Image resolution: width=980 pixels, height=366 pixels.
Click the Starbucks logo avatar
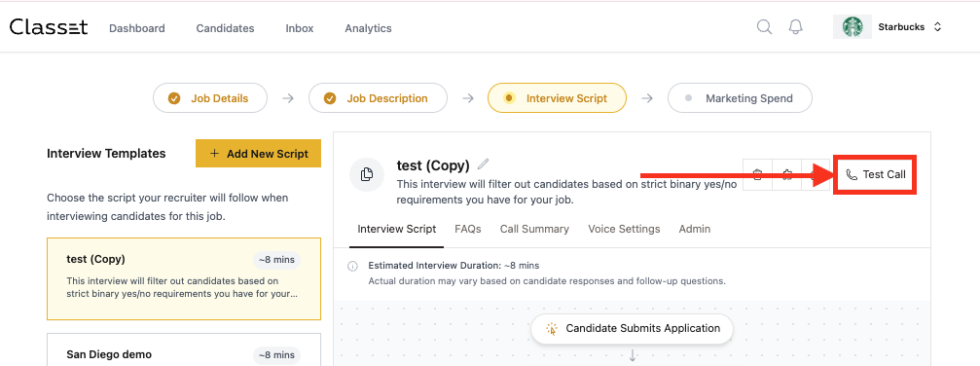click(853, 27)
